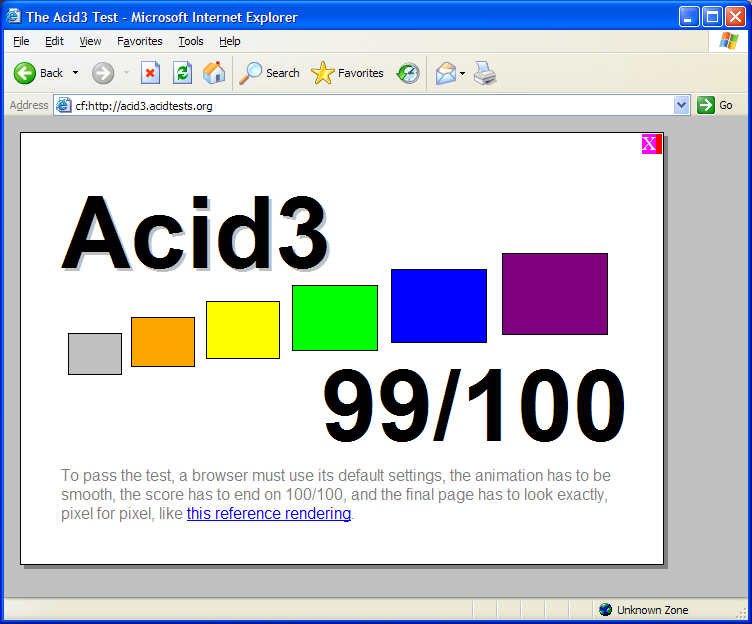The height and width of the screenshot is (624, 752).
Task: Refresh the page with the green arrows icon
Action: (182, 73)
